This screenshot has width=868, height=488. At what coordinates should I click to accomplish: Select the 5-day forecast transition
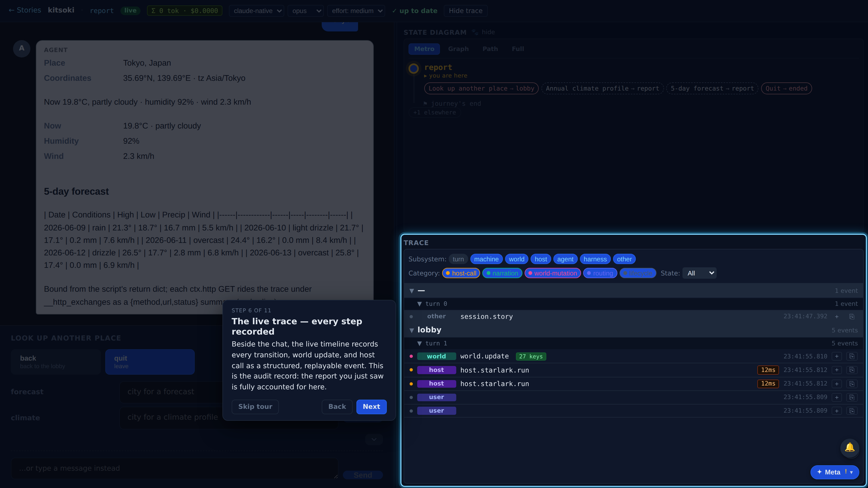712,89
